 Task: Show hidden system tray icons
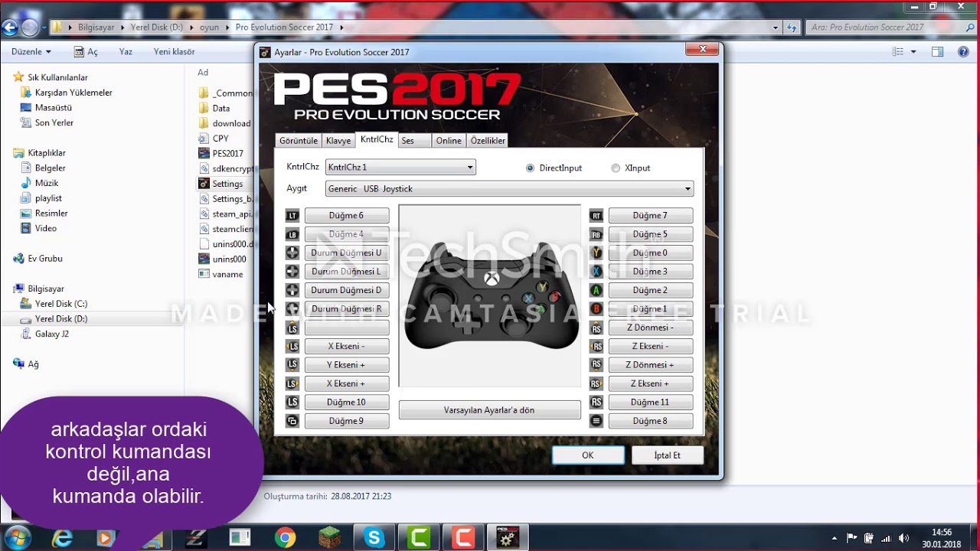[834, 538]
